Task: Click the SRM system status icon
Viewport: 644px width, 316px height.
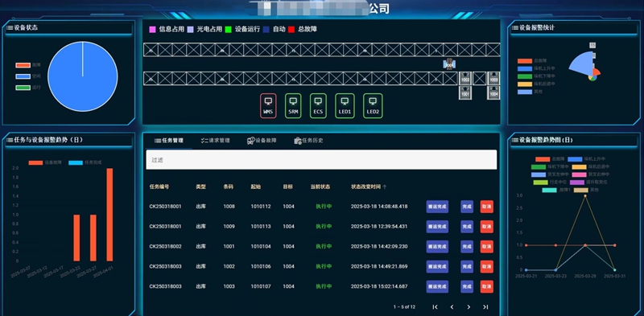Action: tap(293, 106)
